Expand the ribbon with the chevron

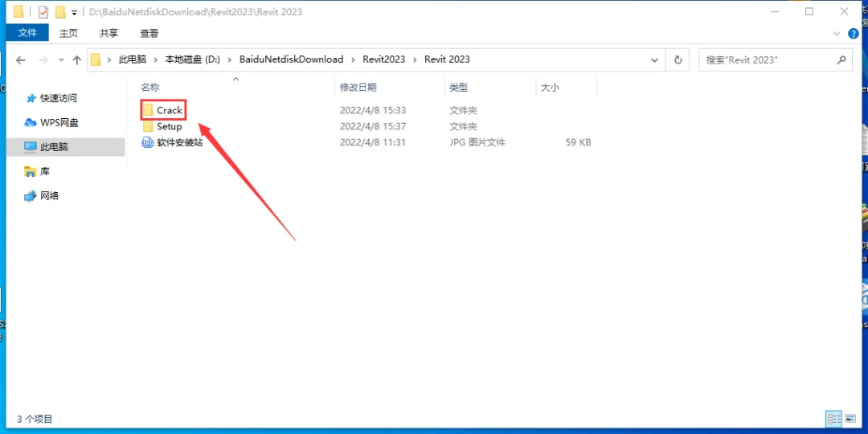[837, 34]
